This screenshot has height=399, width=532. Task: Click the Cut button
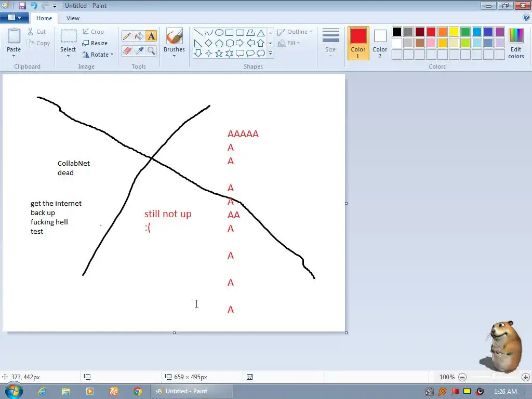tap(37, 32)
